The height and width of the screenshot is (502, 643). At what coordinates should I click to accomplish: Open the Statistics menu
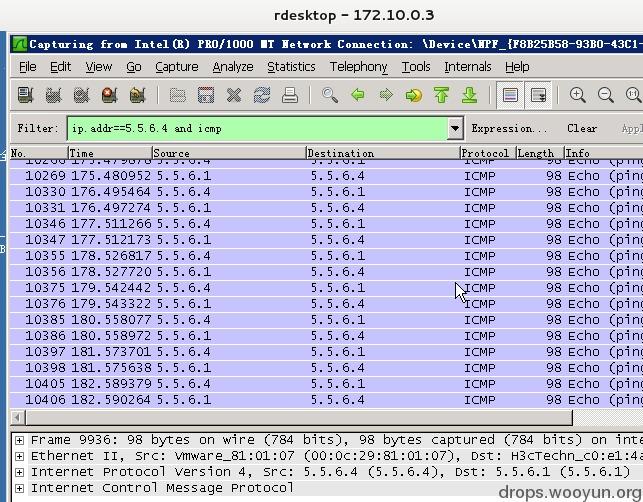click(290, 67)
